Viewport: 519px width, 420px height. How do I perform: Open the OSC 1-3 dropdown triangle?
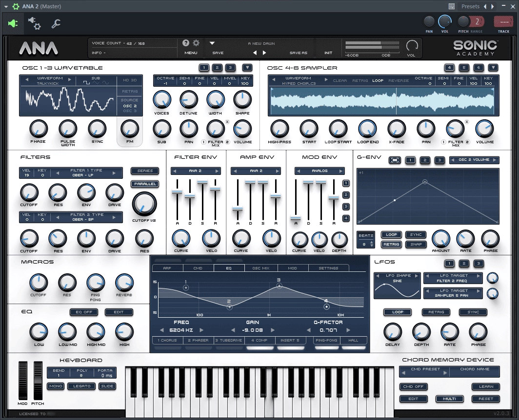tap(247, 67)
